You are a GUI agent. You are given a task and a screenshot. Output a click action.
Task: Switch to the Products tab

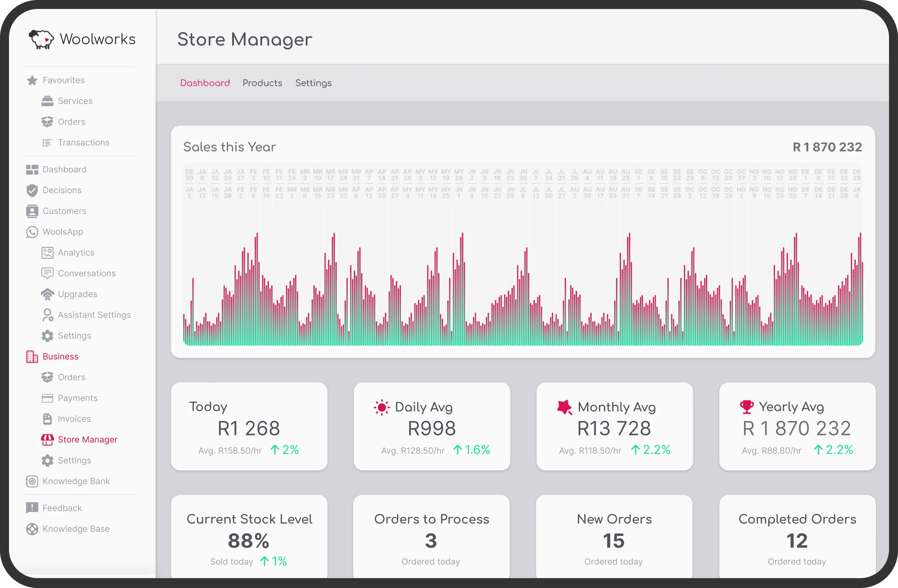point(262,83)
